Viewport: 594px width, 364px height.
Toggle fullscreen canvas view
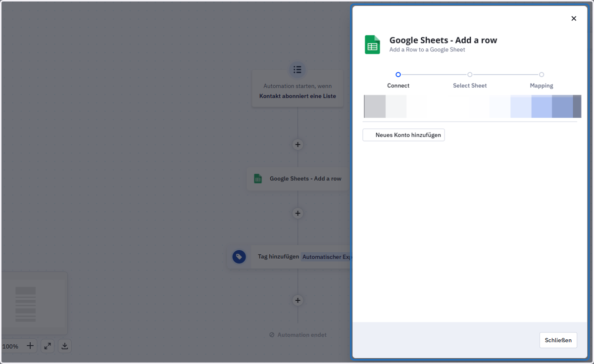[x=48, y=346]
